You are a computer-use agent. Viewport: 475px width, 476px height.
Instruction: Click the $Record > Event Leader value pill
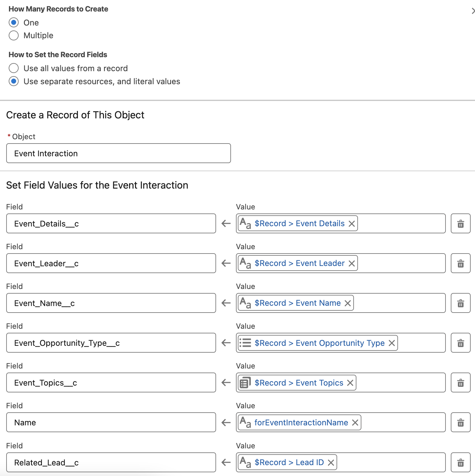[299, 263]
